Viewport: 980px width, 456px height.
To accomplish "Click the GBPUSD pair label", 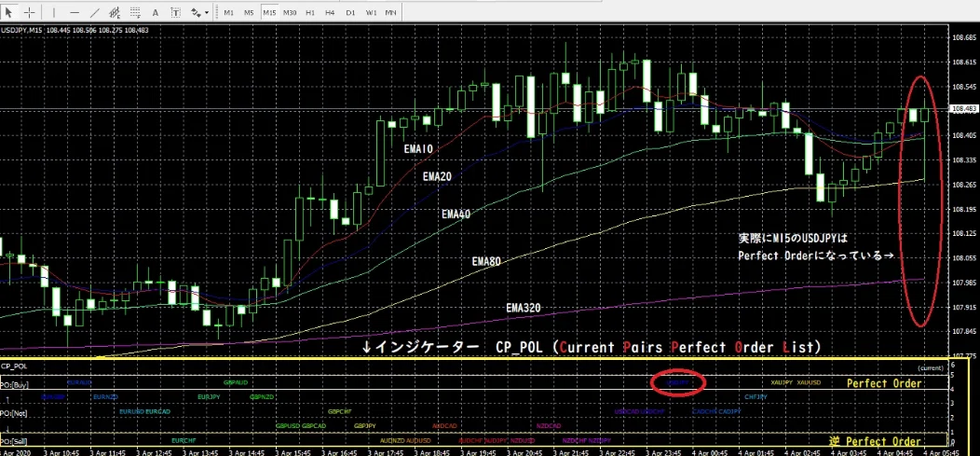I will point(288,426).
